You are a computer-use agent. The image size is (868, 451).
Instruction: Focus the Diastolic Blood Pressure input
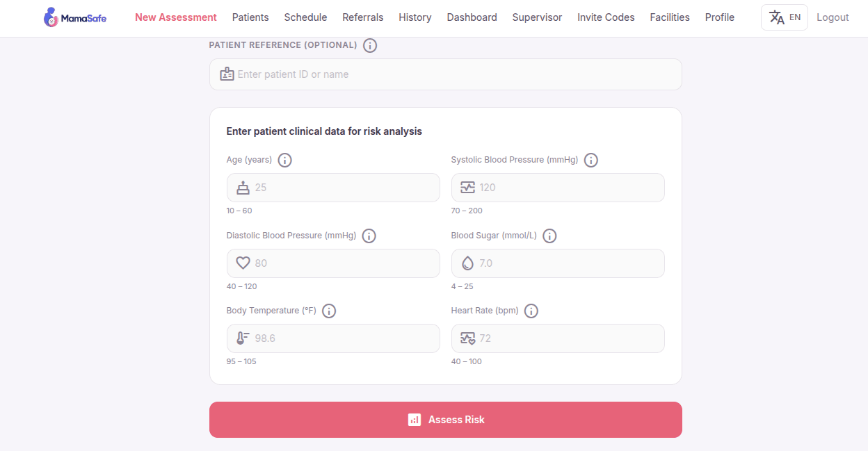coord(333,263)
